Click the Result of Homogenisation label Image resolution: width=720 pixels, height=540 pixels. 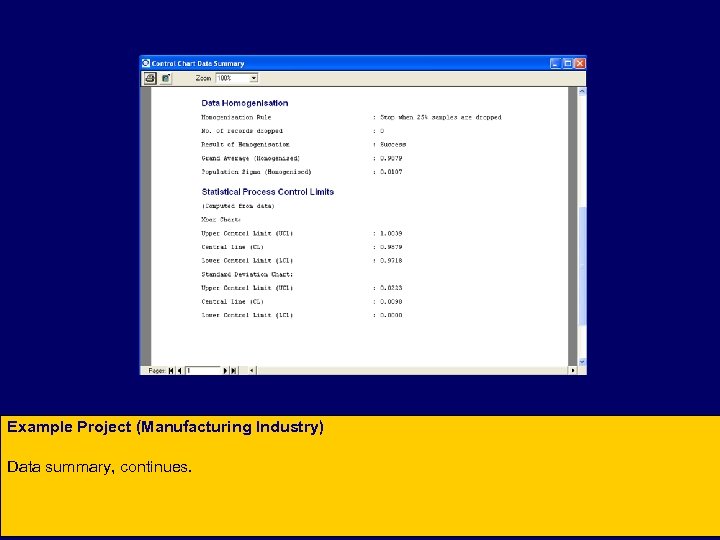tap(245, 144)
